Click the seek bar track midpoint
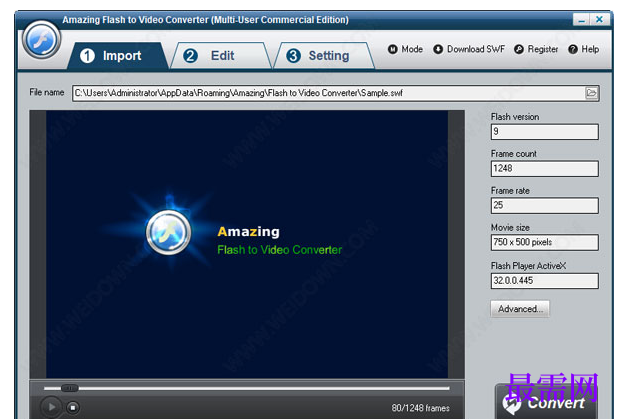This screenshot has height=419, width=617. (x=247, y=388)
